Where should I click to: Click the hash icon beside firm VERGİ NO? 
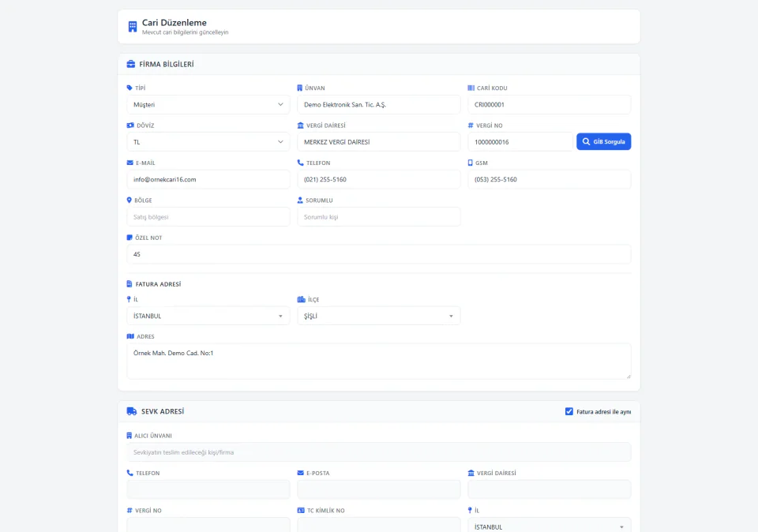[x=471, y=126]
